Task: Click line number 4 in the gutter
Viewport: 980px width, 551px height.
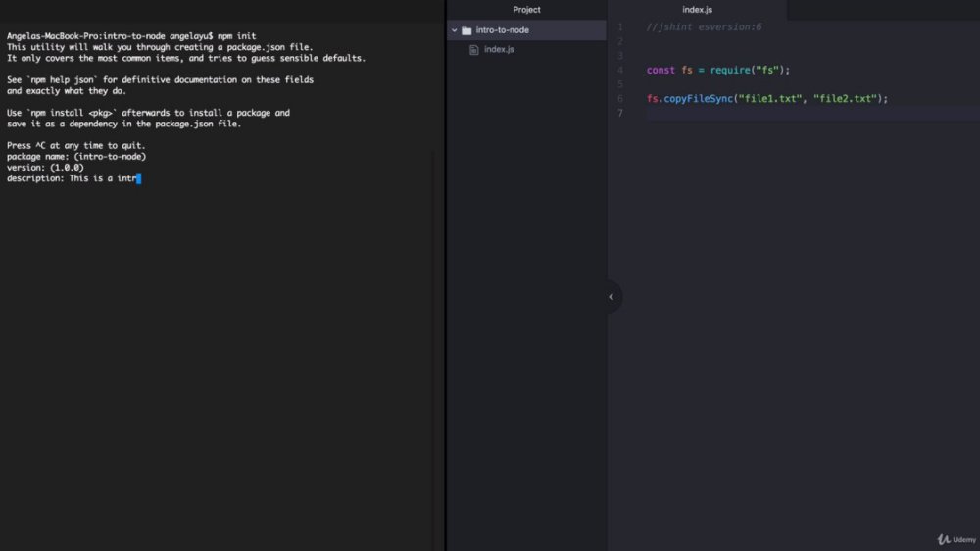Action: coord(620,70)
